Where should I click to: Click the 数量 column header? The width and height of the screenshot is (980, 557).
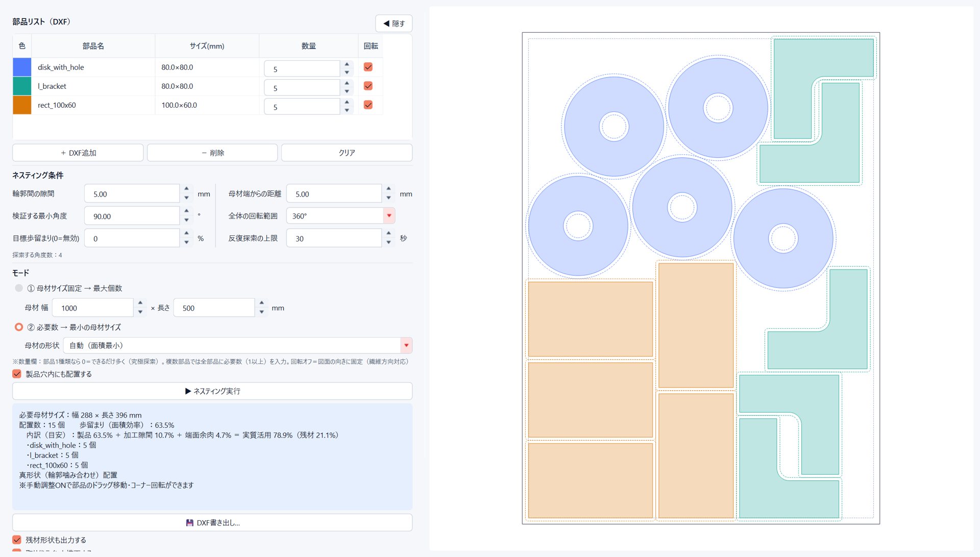(309, 46)
